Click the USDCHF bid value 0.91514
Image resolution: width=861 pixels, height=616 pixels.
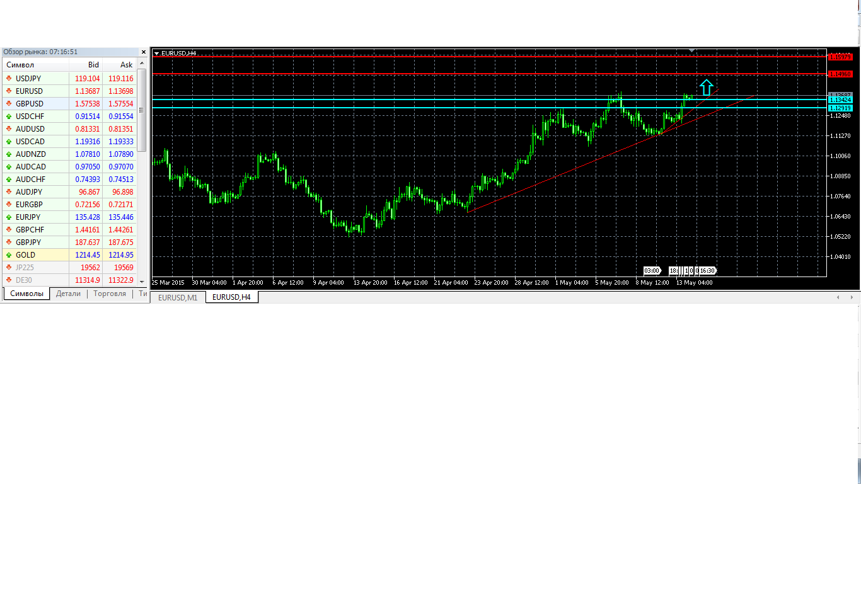88,117
